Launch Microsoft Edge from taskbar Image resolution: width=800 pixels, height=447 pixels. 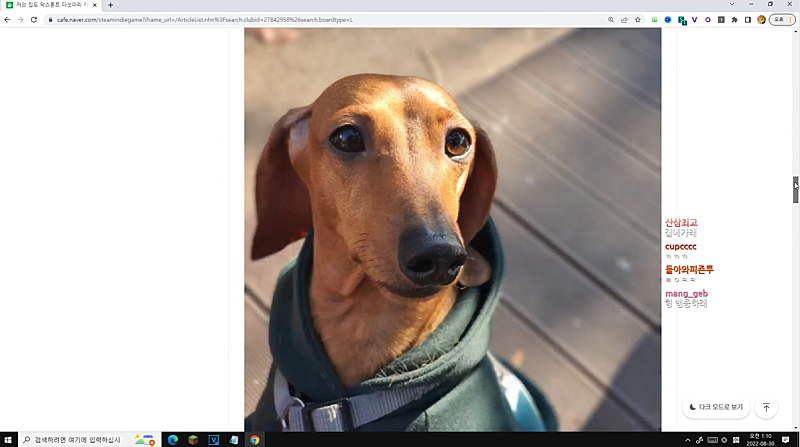click(x=172, y=440)
